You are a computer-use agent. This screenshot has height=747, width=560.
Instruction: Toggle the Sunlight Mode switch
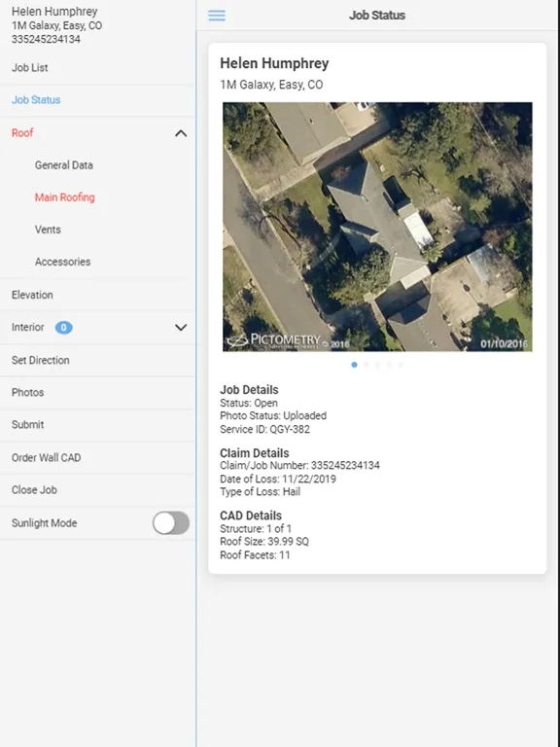click(171, 523)
